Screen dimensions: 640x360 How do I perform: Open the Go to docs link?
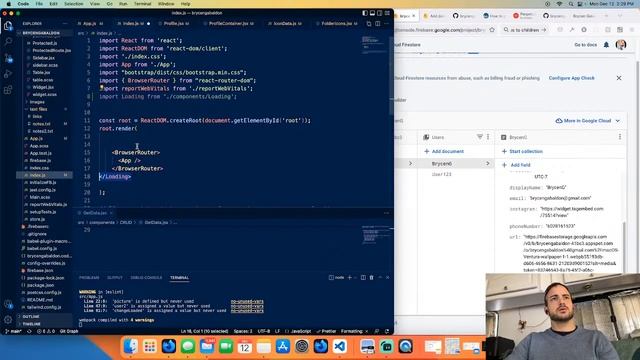[x=586, y=45]
